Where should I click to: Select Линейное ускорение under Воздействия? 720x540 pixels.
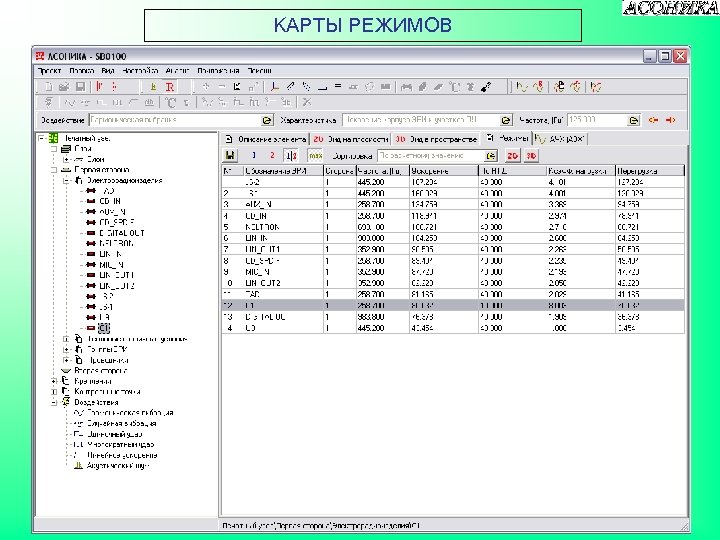(122, 455)
